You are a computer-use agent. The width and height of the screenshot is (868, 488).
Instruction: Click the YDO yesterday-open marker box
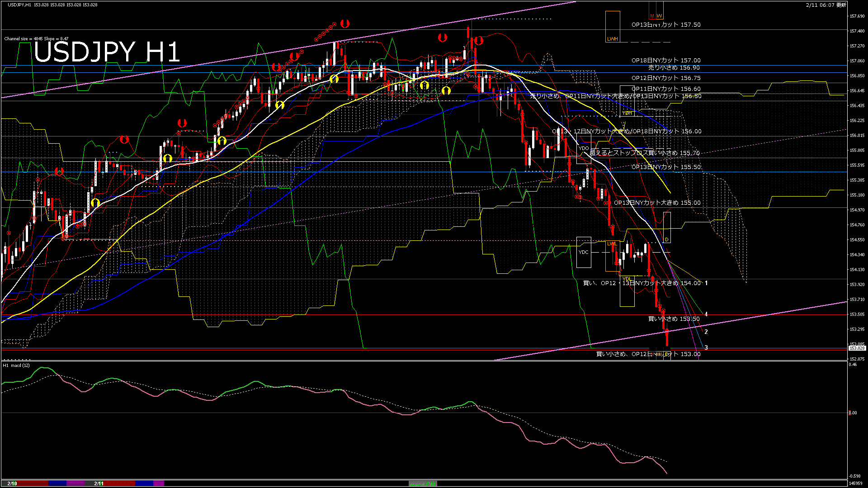click(584, 148)
